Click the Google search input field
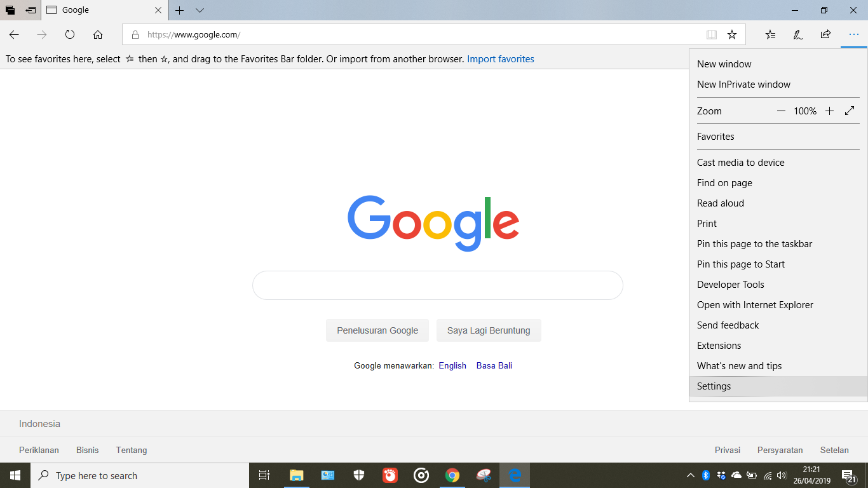 (x=438, y=285)
